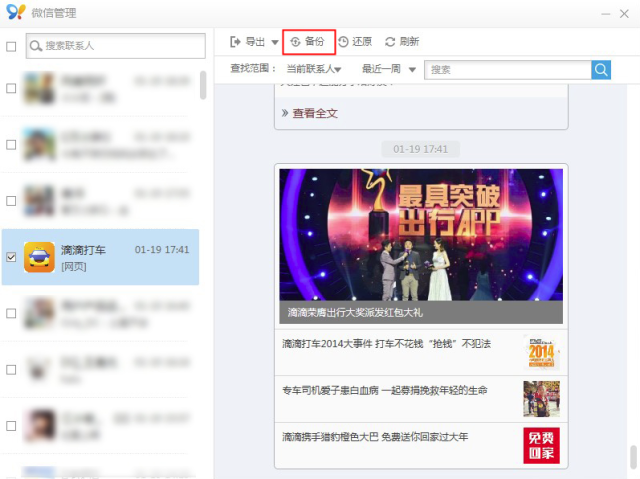Click the Restore (还原) button
The width and height of the screenshot is (640, 479).
[356, 42]
